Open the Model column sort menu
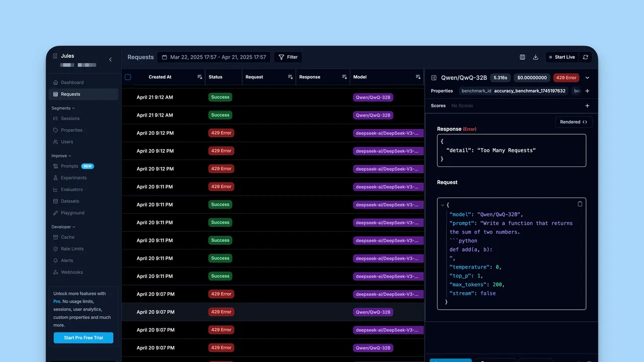The image size is (644, 362). click(x=418, y=77)
